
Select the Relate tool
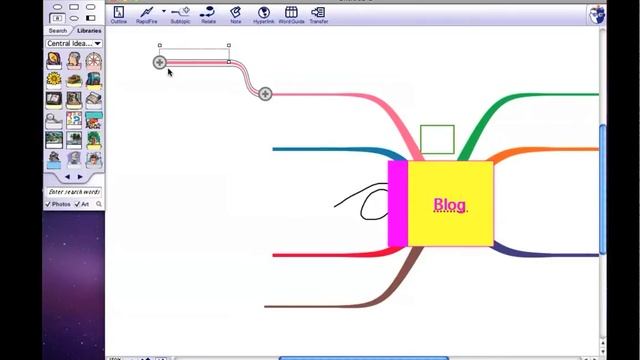[208, 15]
